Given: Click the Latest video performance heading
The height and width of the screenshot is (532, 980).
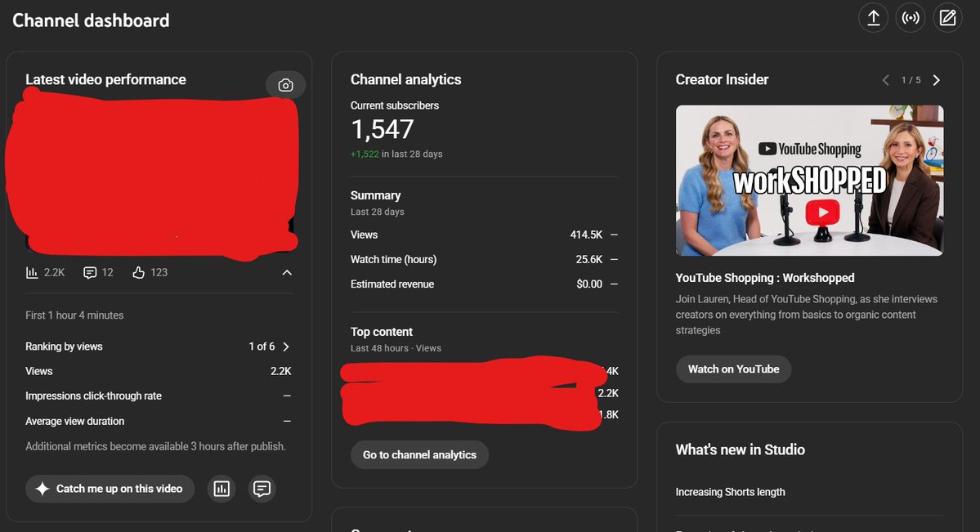Looking at the screenshot, I should (x=105, y=79).
